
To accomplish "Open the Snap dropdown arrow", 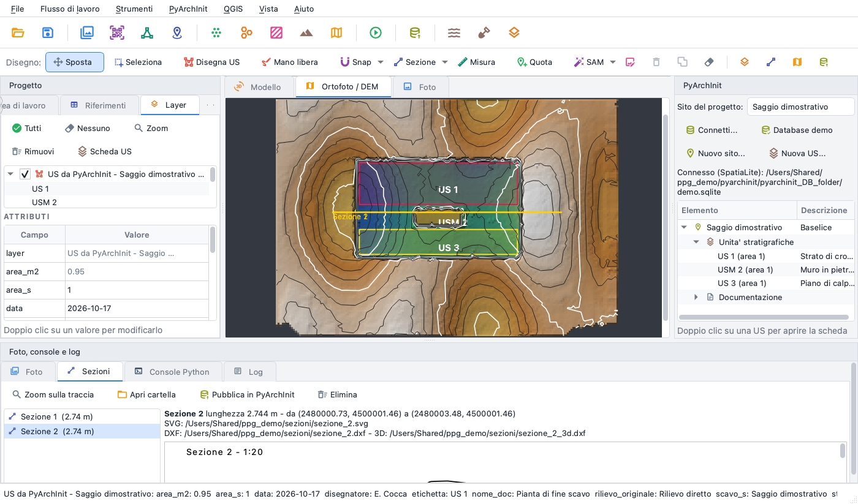I will coord(381,62).
